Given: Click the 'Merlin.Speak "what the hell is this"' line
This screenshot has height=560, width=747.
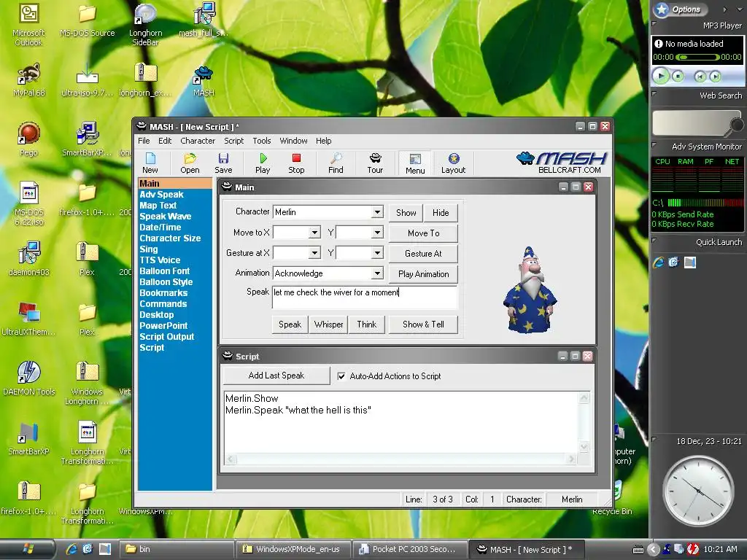Looking at the screenshot, I should coord(298,410).
